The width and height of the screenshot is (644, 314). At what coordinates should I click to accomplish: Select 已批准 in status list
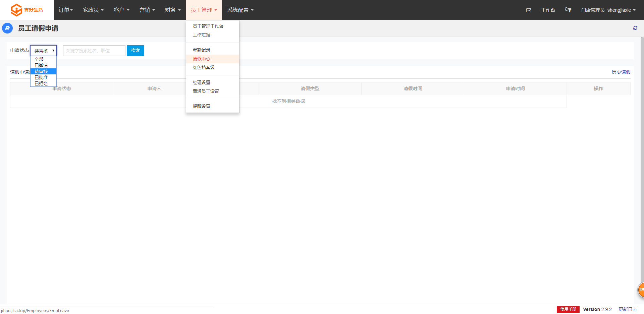44,77
